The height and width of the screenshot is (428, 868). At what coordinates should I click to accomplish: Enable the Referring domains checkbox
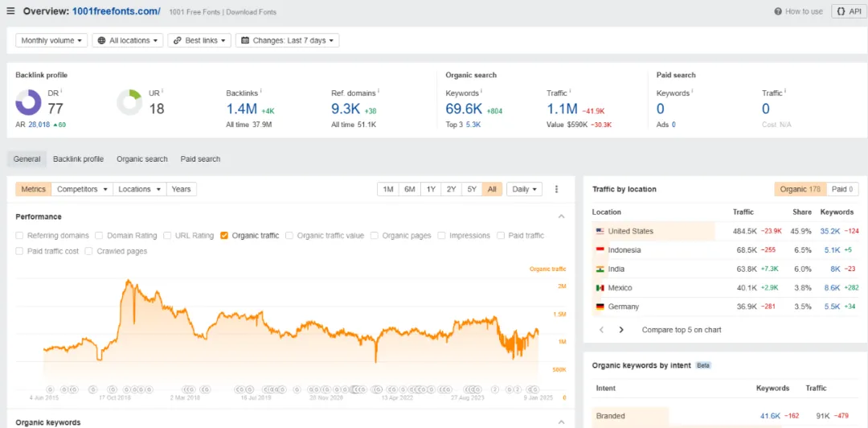pos(19,236)
